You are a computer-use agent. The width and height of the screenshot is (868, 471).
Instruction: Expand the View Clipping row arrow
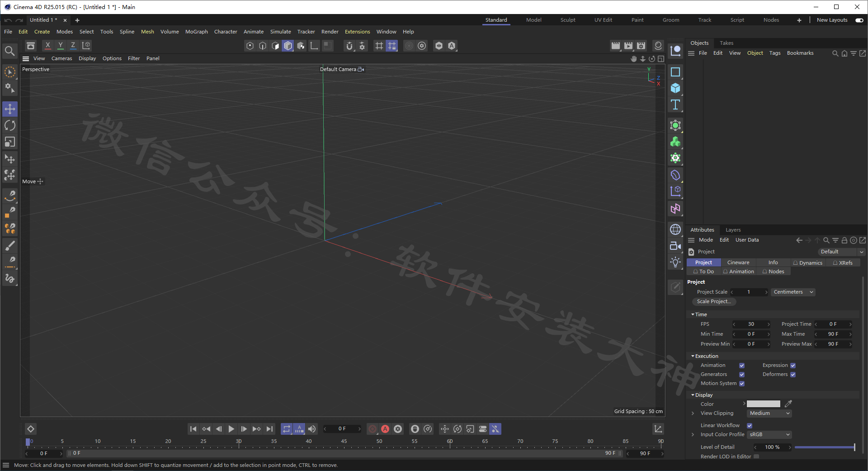693,414
